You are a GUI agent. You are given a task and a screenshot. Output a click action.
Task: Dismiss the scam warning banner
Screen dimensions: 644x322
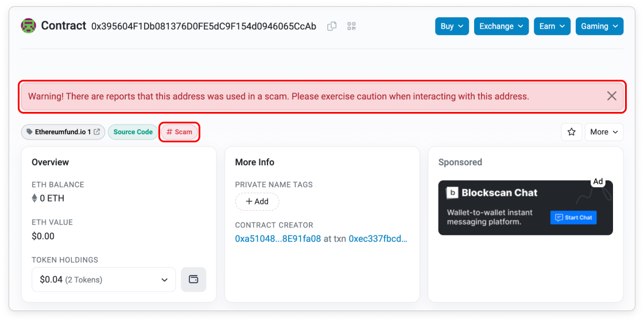pyautogui.click(x=612, y=96)
